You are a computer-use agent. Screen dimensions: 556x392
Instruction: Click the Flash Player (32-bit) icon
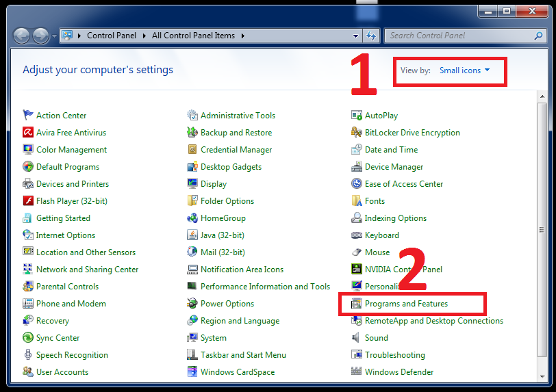tap(27, 200)
